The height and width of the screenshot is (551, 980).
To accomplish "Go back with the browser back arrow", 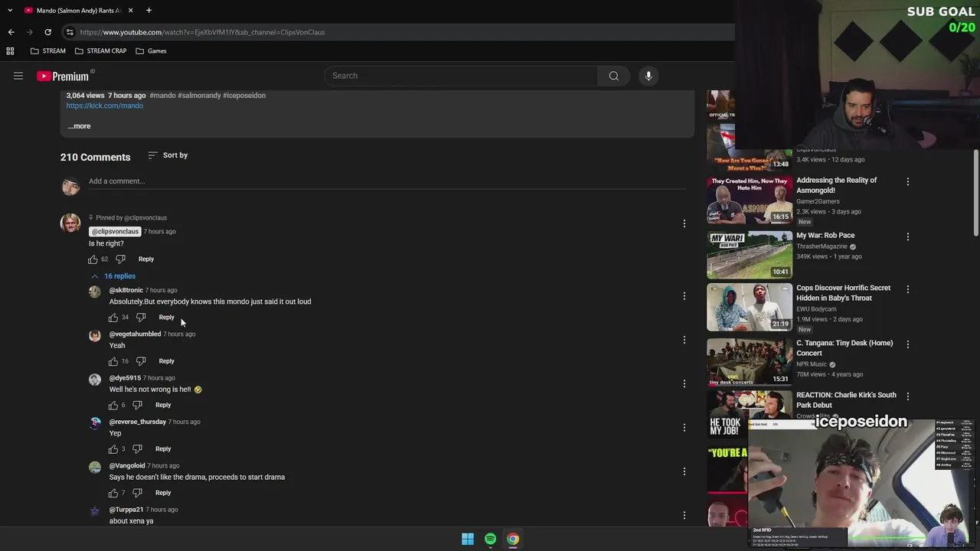I will pyautogui.click(x=11, y=32).
